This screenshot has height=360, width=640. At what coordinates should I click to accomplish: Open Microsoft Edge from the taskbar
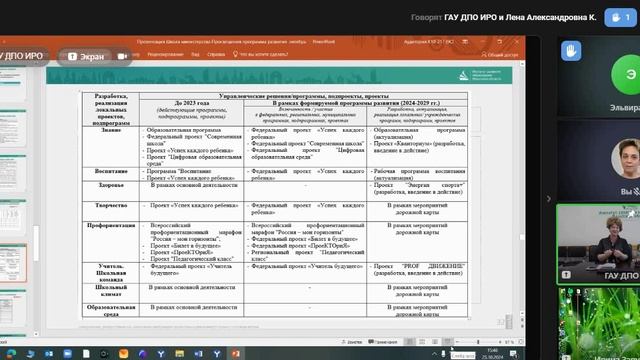tap(11, 353)
